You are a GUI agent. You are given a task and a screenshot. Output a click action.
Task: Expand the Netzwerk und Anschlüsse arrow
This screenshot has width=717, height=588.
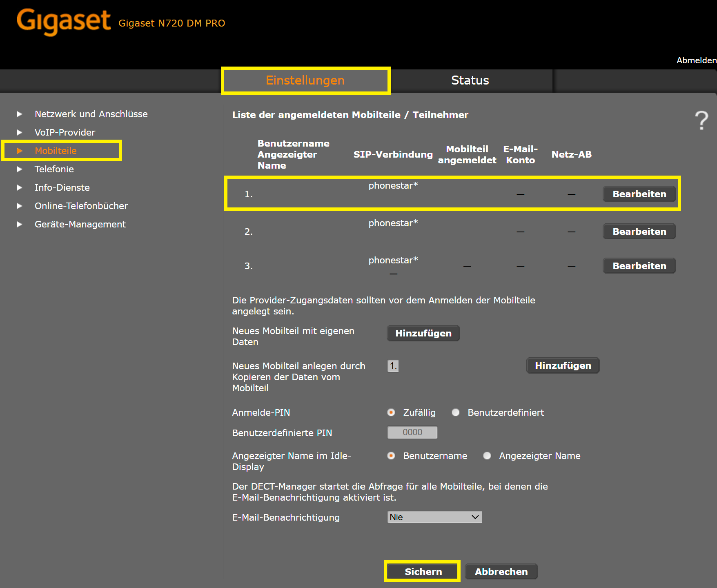[19, 114]
